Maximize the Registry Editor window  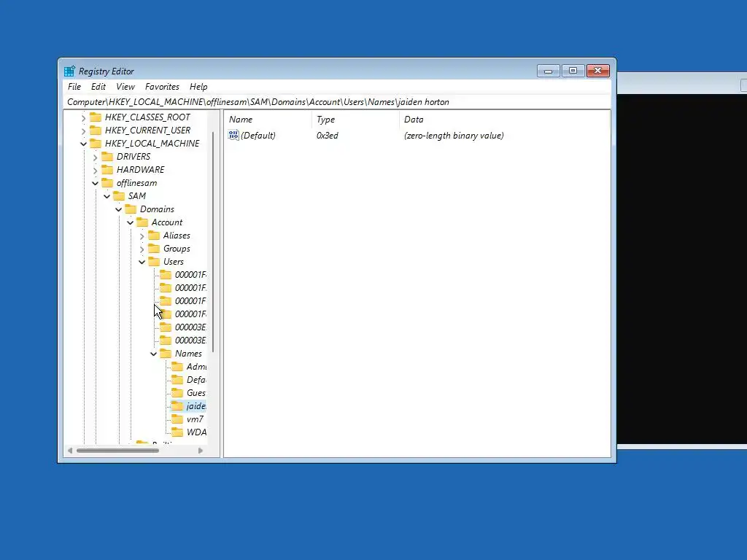pos(573,71)
